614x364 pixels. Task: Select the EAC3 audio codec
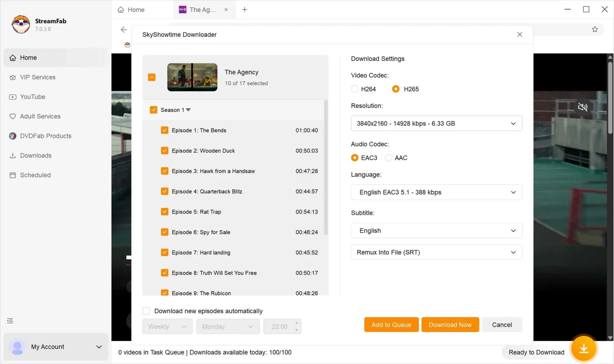click(355, 158)
